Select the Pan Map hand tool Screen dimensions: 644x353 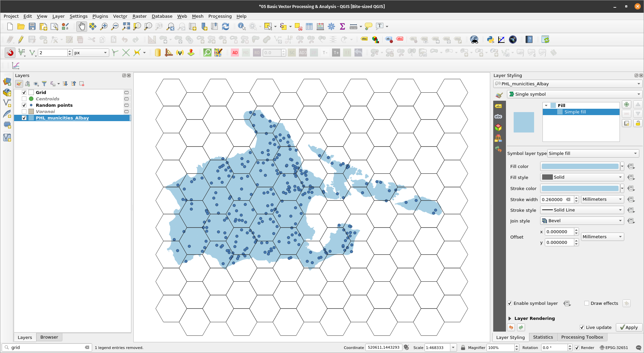coord(81,26)
